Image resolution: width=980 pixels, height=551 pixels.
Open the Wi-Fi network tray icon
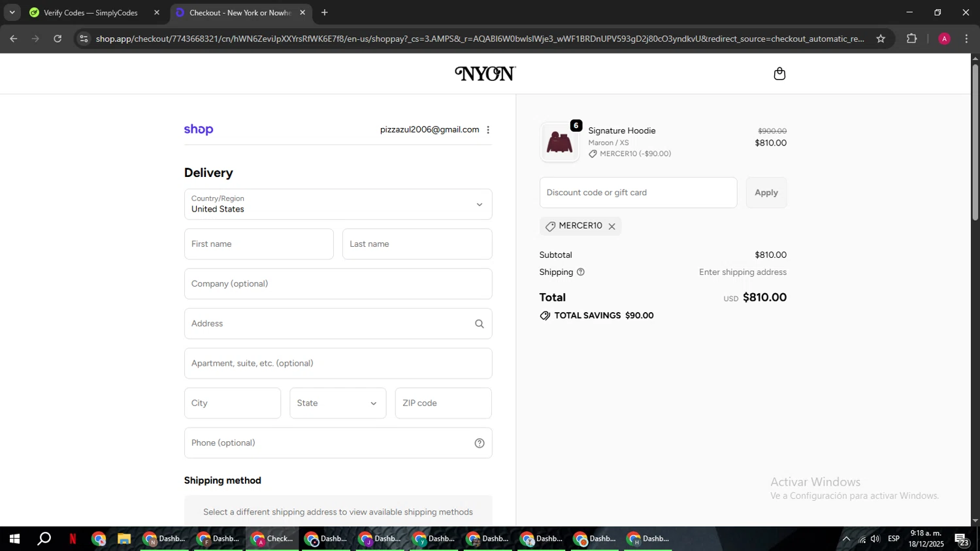[x=862, y=539]
